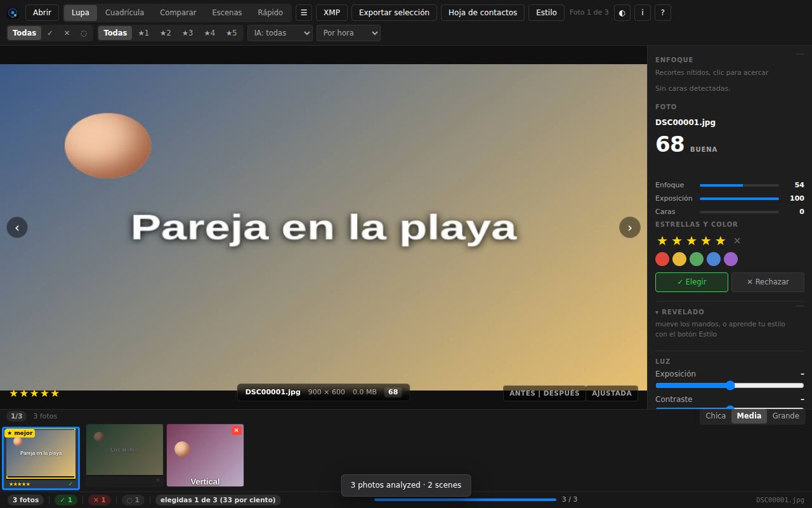Toggle Antes | Después comparison
Viewport: 812px width, 508px height.
[544, 393]
